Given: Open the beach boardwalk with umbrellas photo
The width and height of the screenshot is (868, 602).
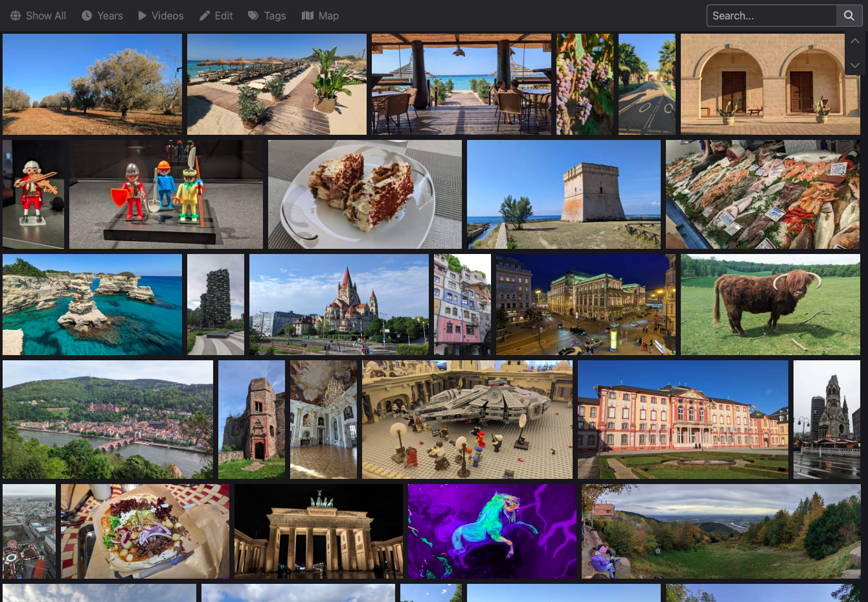Looking at the screenshot, I should point(277,84).
